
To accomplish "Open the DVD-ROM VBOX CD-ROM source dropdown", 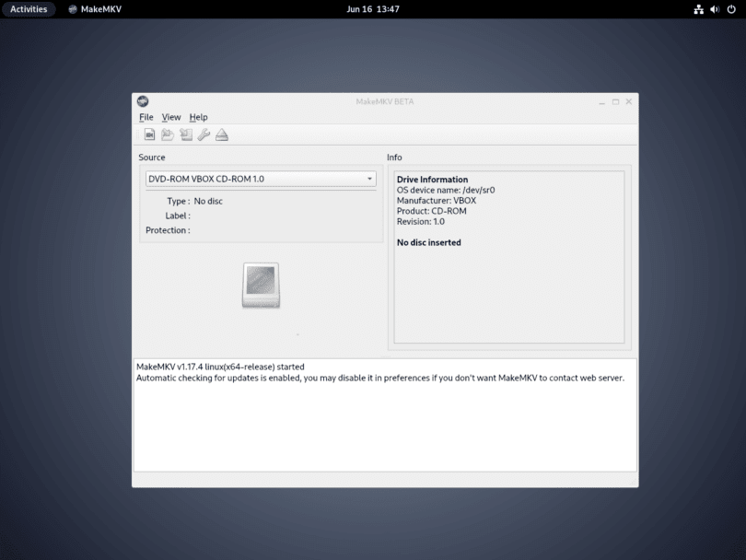I will coord(261,178).
